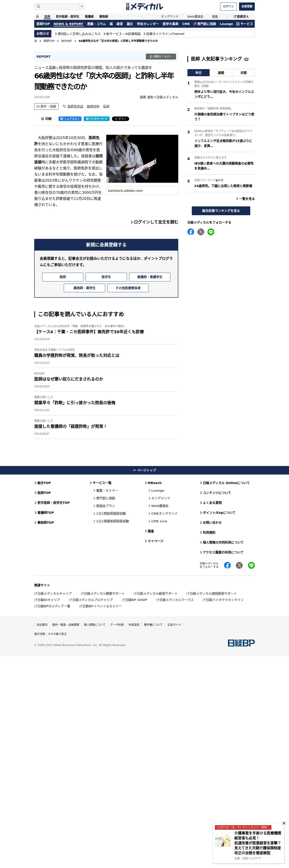Click sidebar X follow icon
The image size is (289, 868).
[x=201, y=232]
